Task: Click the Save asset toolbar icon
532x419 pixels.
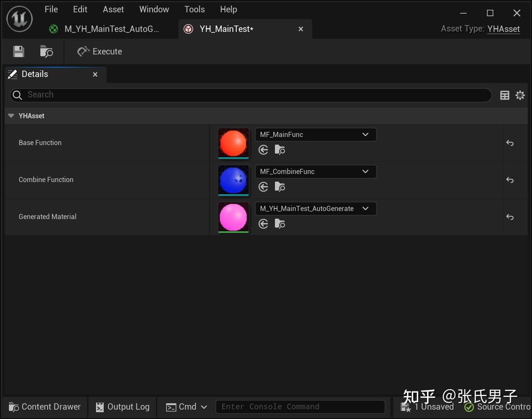Action: (x=18, y=51)
